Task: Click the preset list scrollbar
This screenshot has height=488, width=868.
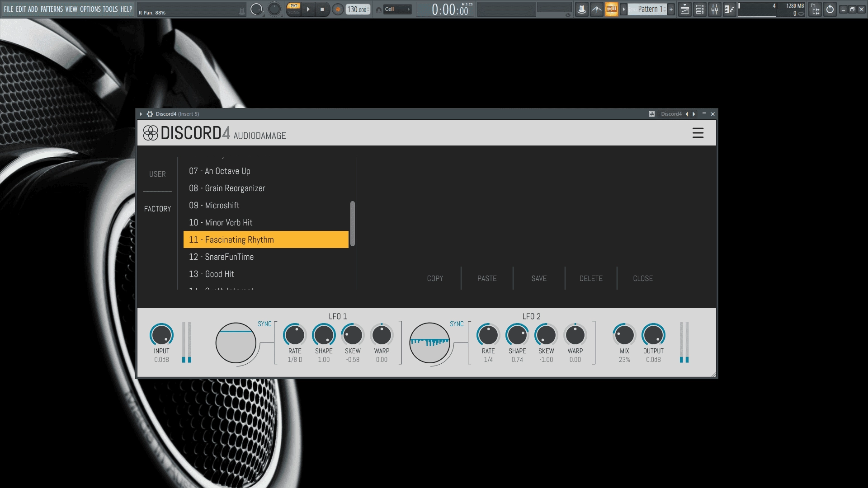Action: click(353, 224)
